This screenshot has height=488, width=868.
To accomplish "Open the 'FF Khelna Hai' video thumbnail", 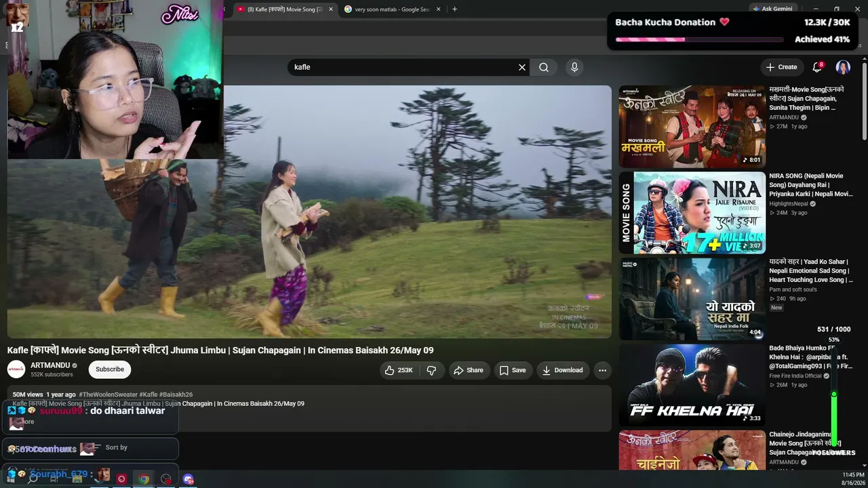I will (692, 385).
